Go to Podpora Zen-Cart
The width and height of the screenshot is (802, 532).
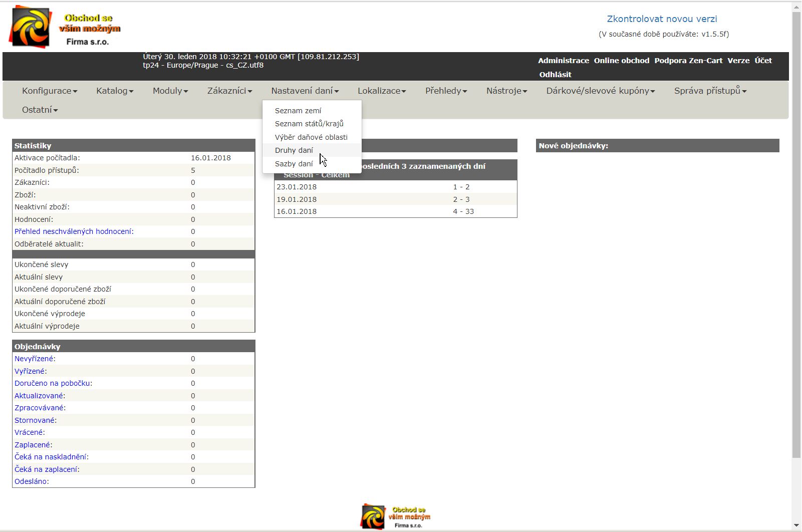point(688,61)
